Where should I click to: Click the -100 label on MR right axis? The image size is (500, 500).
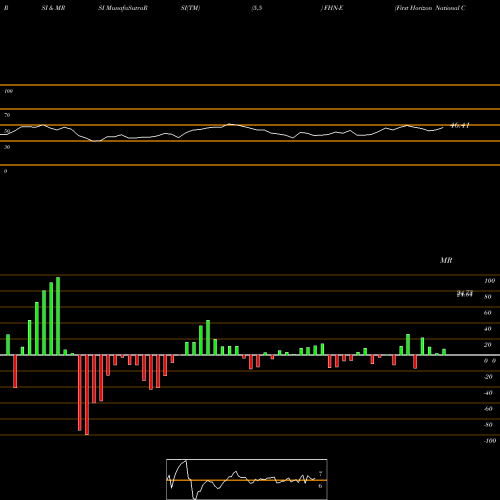(490, 441)
